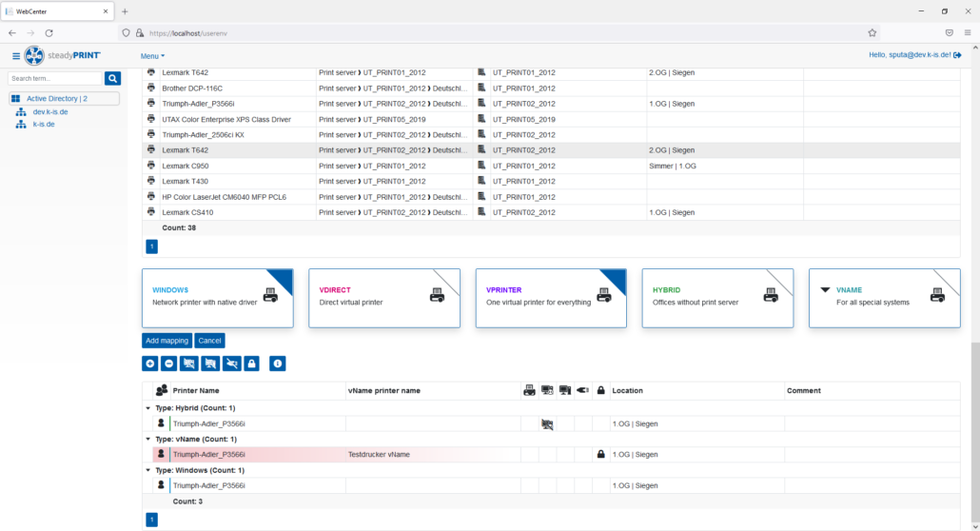Select the UTAX Color Enterprise XPS Class Driver row
This screenshot has width=980, height=531.
tap(551, 119)
